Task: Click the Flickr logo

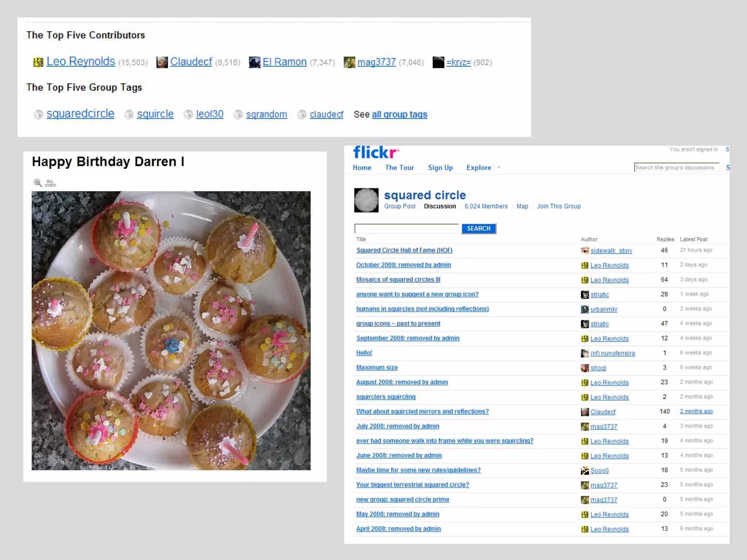Action: 376,152
